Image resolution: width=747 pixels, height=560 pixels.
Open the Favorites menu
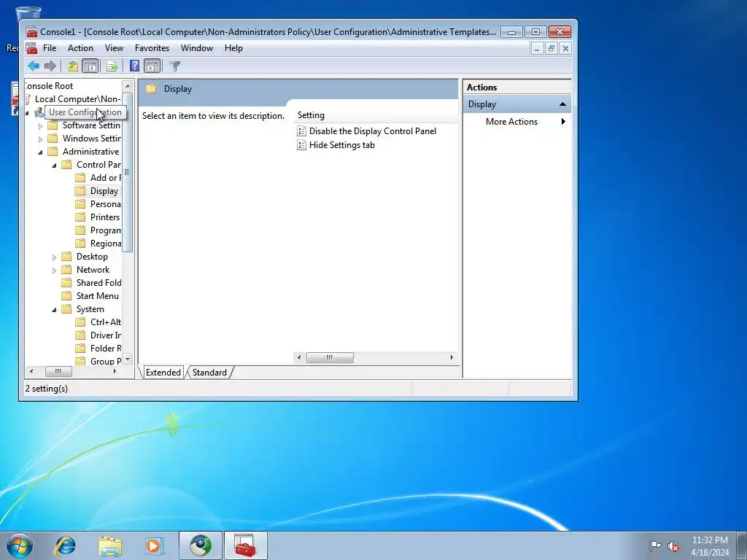[x=152, y=48]
